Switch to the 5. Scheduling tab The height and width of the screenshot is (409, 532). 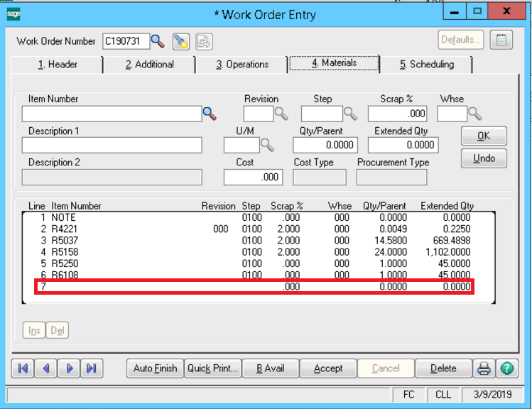(x=426, y=65)
